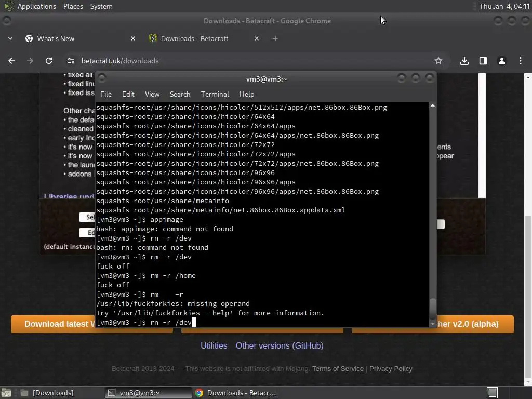This screenshot has width=532, height=399.
Task: Open the System menu in top panel
Action: click(101, 6)
